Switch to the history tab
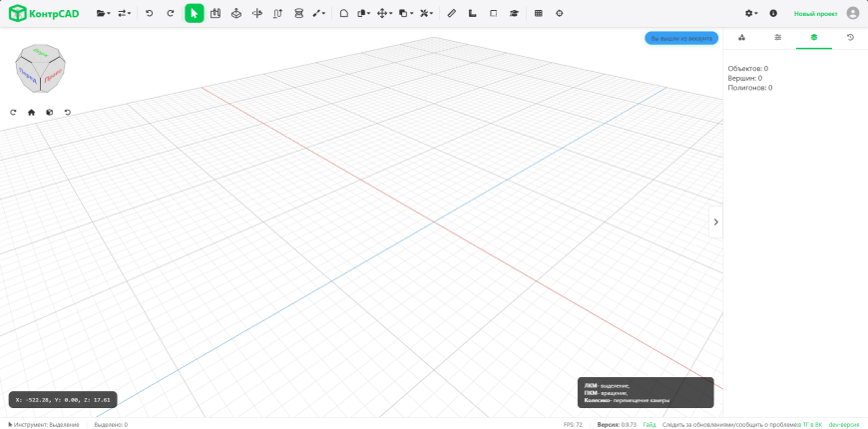Image resolution: width=868 pixels, height=429 pixels. (850, 38)
